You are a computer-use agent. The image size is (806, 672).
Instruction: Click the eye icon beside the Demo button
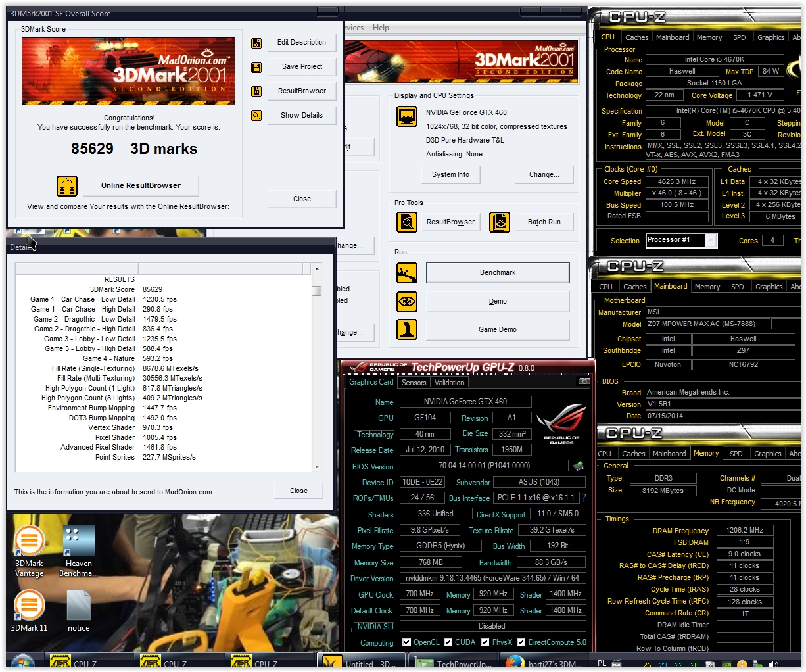407,302
